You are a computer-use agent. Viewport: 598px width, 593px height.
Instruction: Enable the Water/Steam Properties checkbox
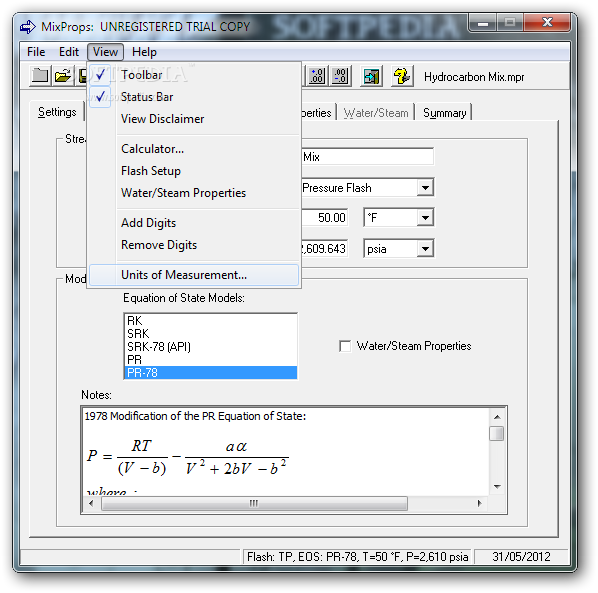coord(345,346)
